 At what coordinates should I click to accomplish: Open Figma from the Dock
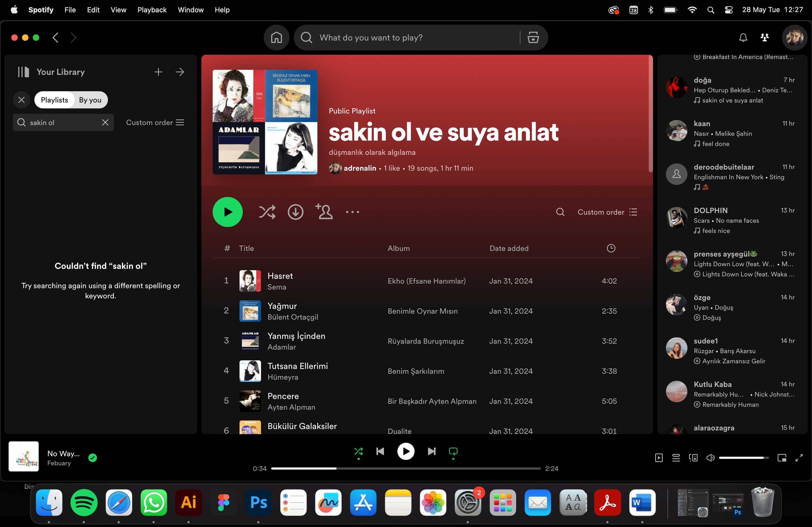tap(223, 503)
